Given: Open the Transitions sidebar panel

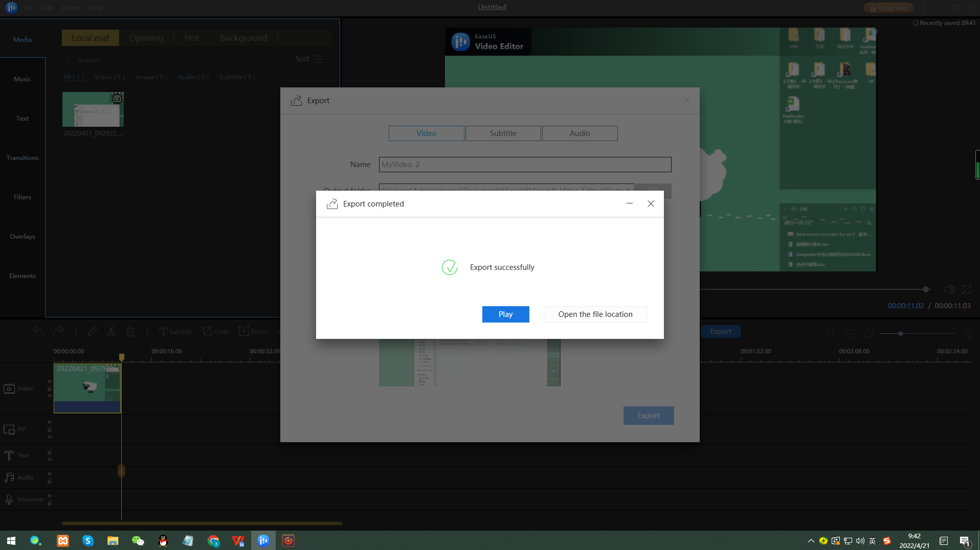Looking at the screenshot, I should point(23,157).
